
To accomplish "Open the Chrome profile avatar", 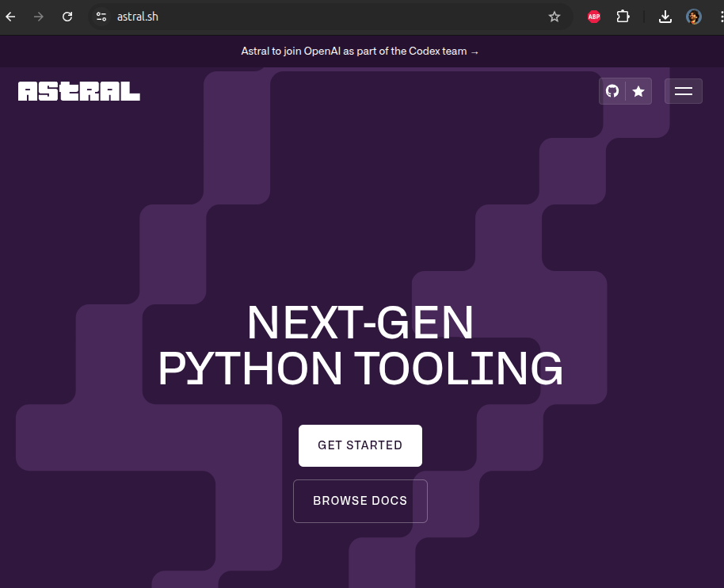I will click(x=694, y=17).
